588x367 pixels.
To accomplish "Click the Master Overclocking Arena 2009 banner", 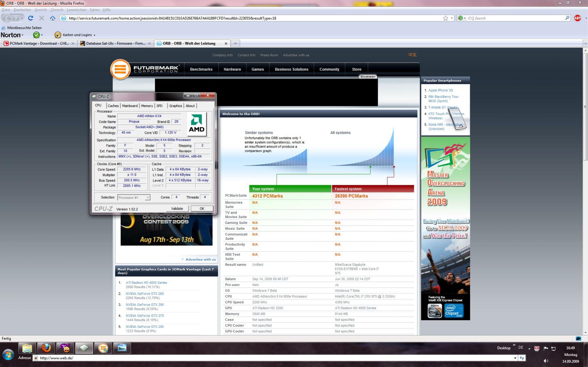I will [445, 228].
